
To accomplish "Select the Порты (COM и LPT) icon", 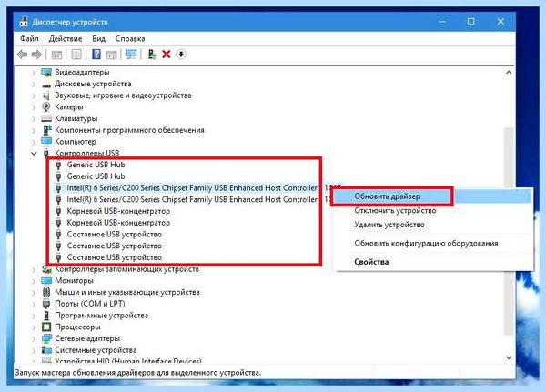I will (46, 304).
